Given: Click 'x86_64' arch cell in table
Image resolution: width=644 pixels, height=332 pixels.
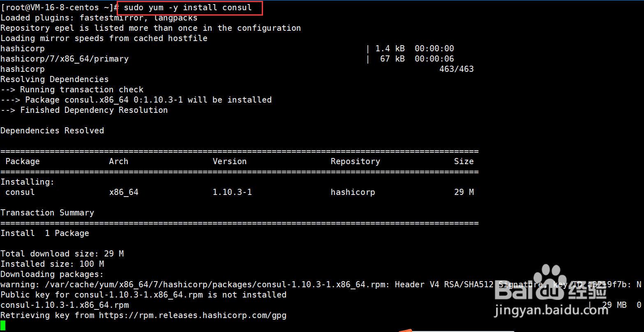Looking at the screenshot, I should (x=124, y=192).
